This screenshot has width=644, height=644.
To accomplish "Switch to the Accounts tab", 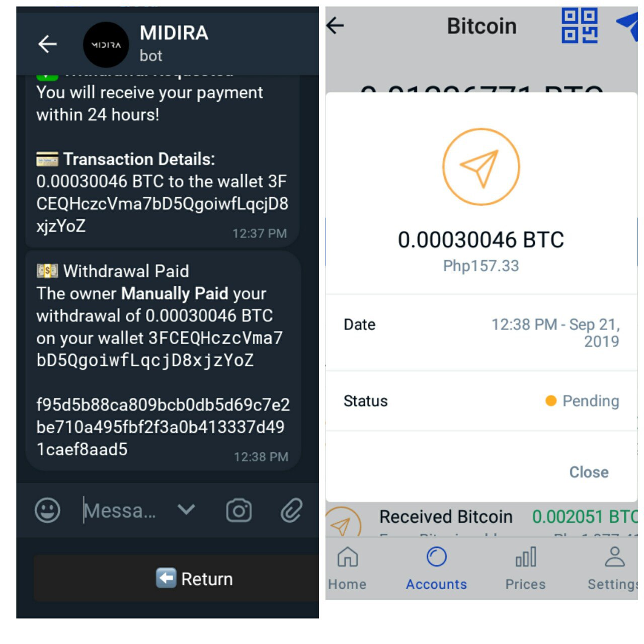I will [436, 569].
